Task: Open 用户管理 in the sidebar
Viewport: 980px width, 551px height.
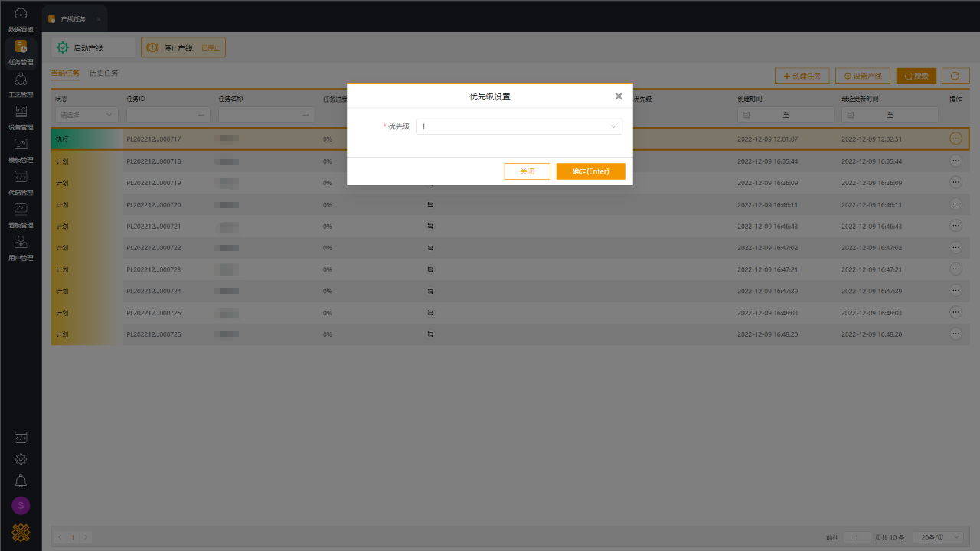Action: [21, 247]
